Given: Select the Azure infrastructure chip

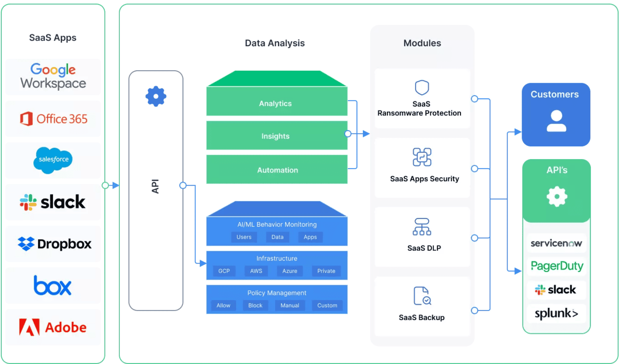Looking at the screenshot, I should click(x=290, y=271).
